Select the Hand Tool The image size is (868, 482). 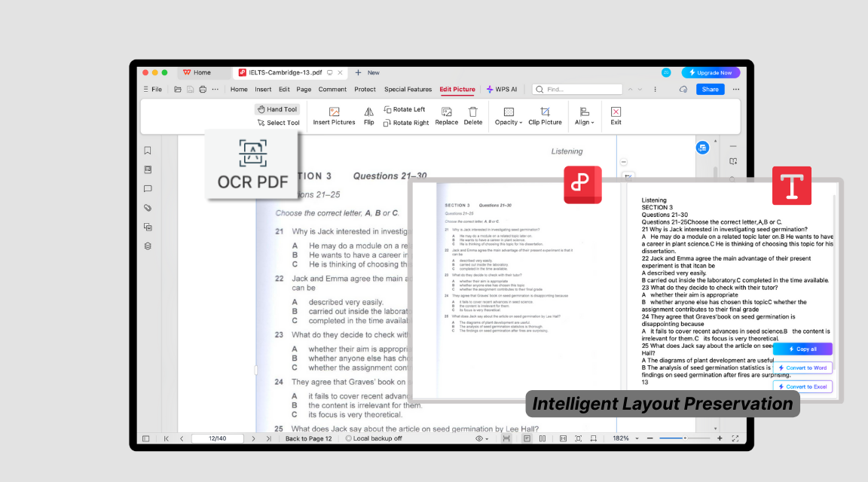coord(277,109)
